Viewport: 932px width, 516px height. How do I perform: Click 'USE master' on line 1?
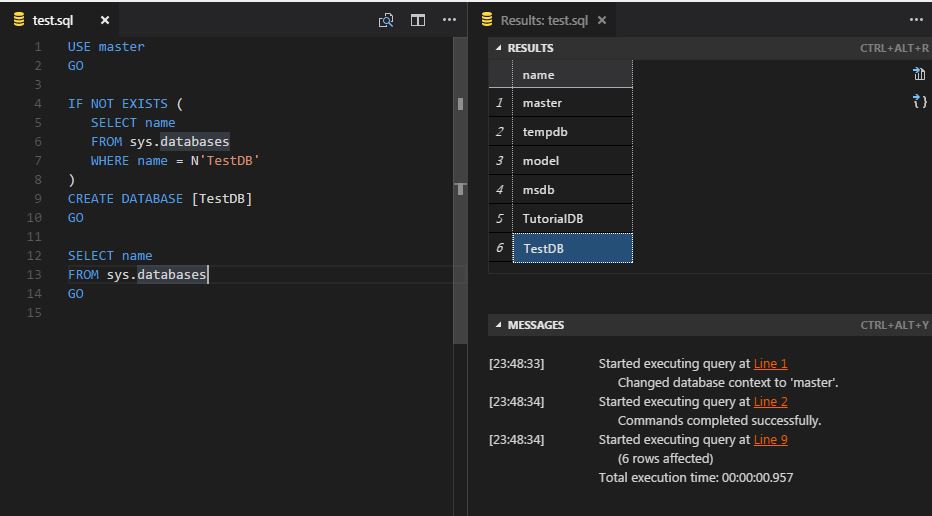(106, 46)
